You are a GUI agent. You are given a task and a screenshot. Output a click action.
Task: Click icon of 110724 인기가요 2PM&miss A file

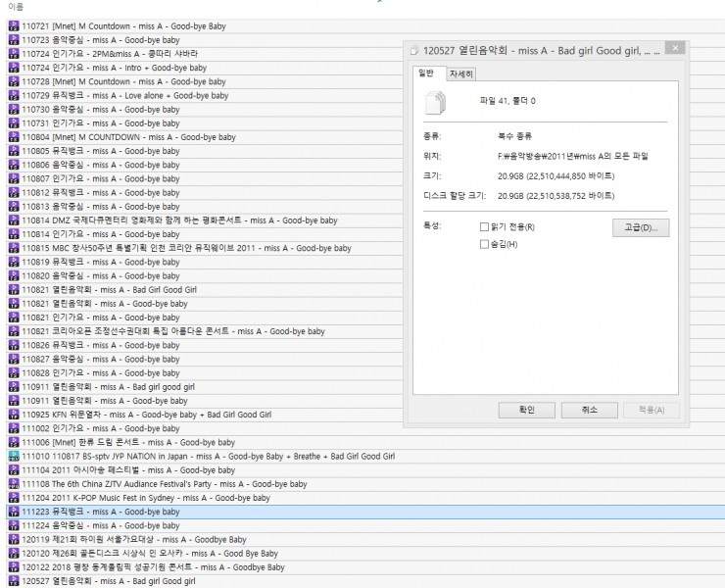14,54
